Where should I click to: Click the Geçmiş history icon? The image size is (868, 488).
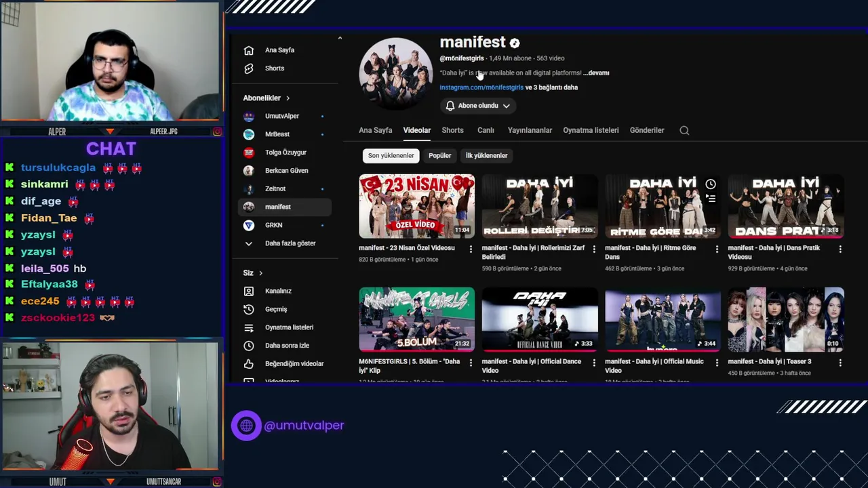[x=249, y=309]
